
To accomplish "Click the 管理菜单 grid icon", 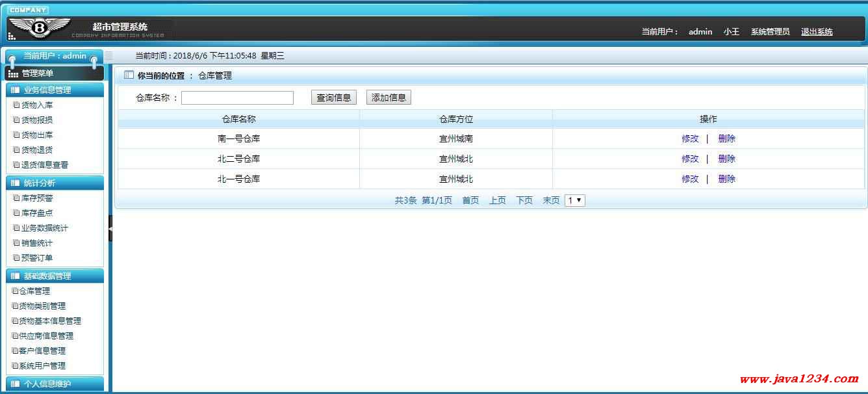I will [14, 74].
